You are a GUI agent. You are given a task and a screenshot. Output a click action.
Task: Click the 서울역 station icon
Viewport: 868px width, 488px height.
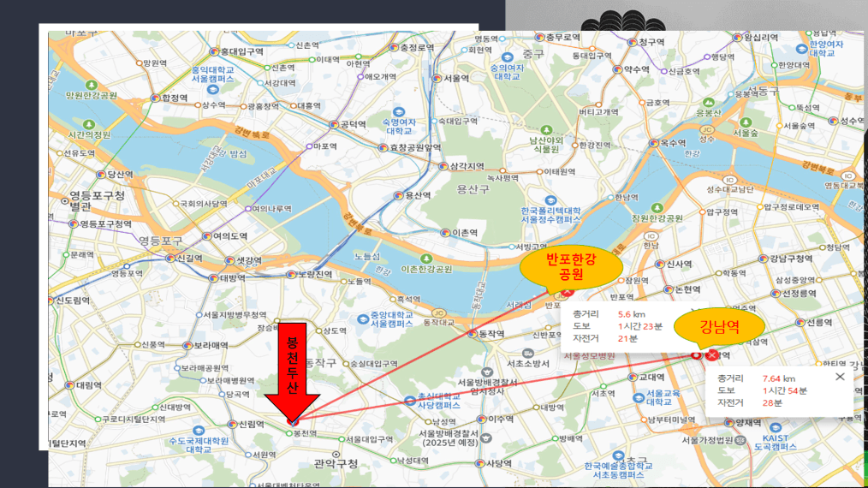click(437, 79)
